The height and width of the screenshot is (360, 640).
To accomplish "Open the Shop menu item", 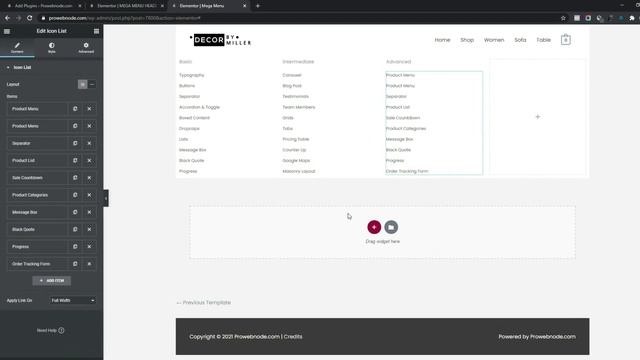I will (467, 40).
